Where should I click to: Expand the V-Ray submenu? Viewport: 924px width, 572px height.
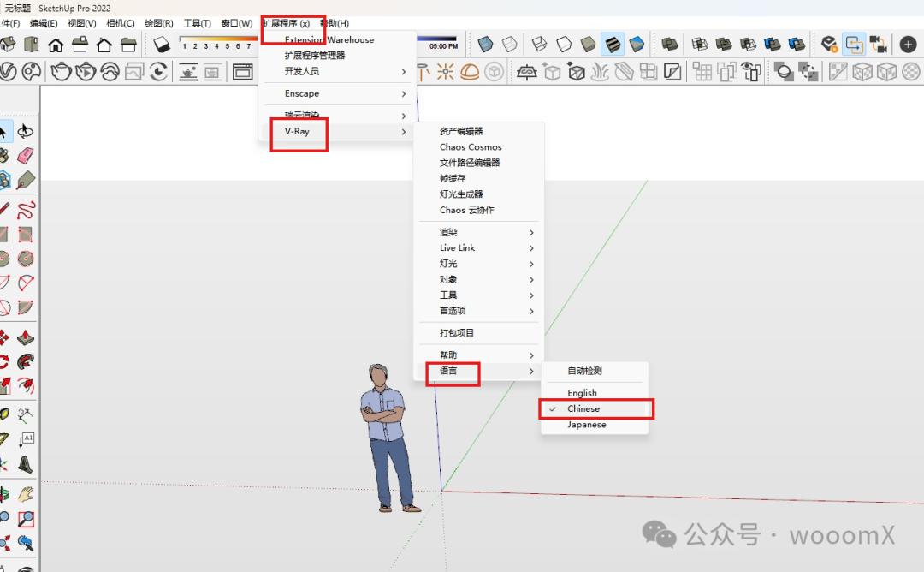(x=337, y=132)
